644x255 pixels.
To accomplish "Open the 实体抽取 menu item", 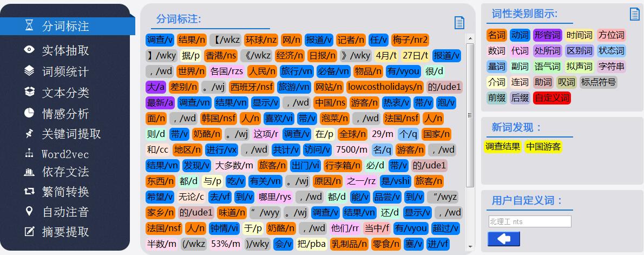I will (x=65, y=50).
